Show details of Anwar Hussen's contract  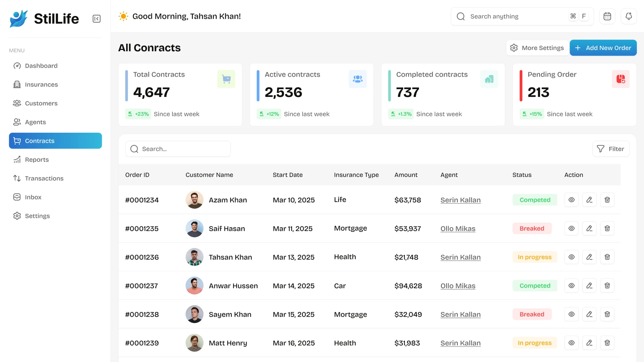[572, 286]
